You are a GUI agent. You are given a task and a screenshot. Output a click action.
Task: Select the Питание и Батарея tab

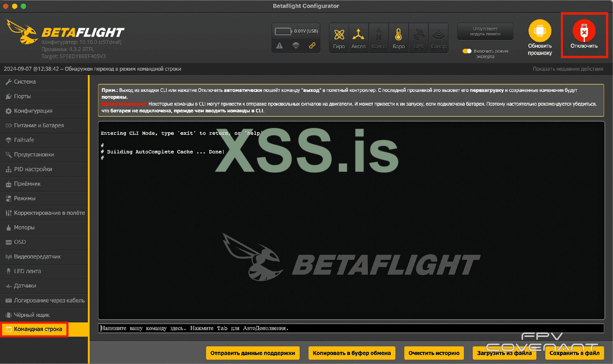click(44, 125)
